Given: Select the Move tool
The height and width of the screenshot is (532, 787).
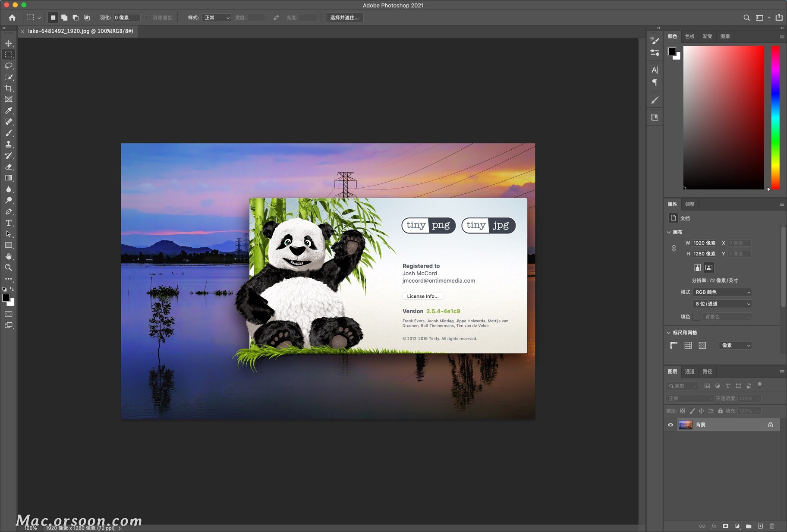Looking at the screenshot, I should (9, 43).
